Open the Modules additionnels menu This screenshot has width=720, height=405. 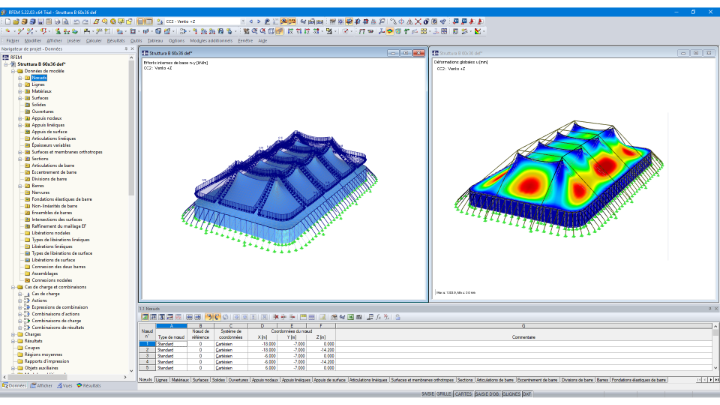tap(211, 41)
